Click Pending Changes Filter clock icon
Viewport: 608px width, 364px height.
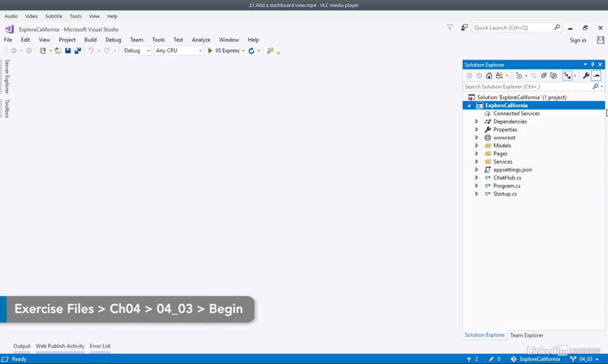[x=519, y=75]
